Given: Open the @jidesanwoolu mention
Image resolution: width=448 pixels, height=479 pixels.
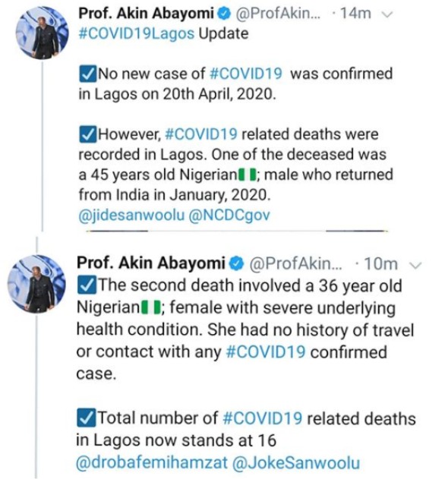Looking at the screenshot, I should [x=131, y=216].
